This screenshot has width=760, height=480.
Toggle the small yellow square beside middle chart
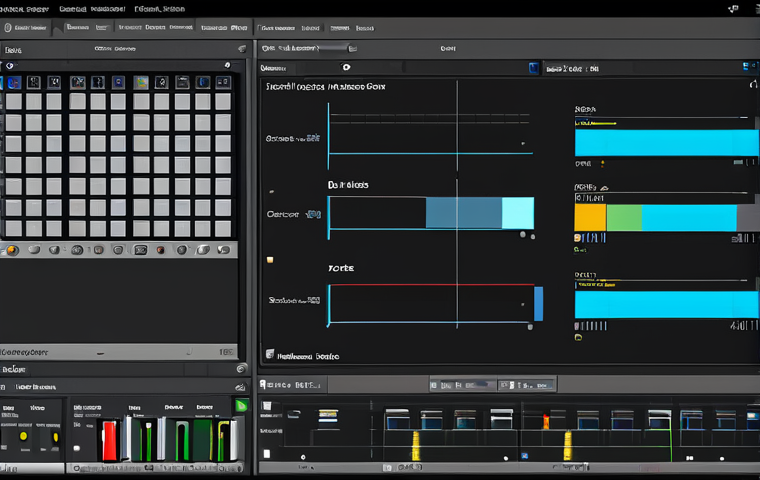[270, 260]
